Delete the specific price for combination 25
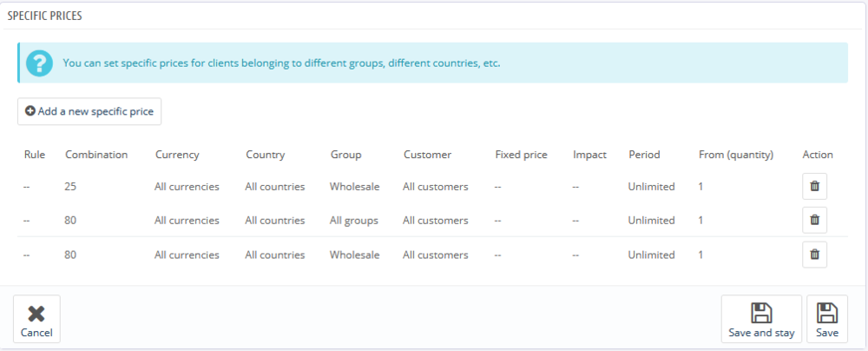Viewport: 868px width, 351px height. click(x=814, y=186)
